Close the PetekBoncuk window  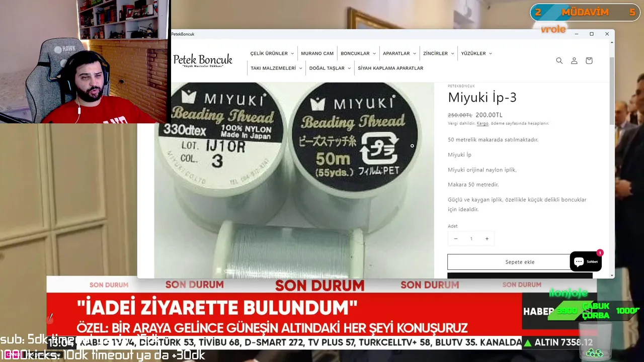pyautogui.click(x=607, y=34)
